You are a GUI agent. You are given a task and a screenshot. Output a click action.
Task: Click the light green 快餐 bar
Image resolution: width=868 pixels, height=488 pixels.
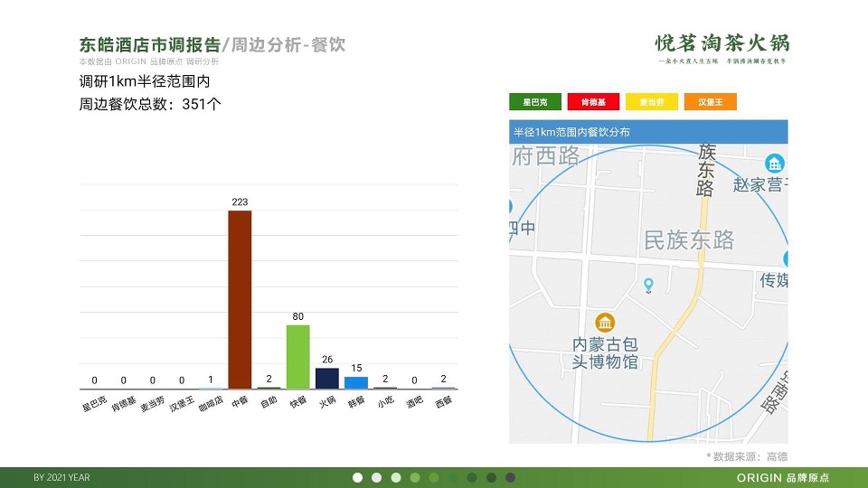[x=297, y=357]
